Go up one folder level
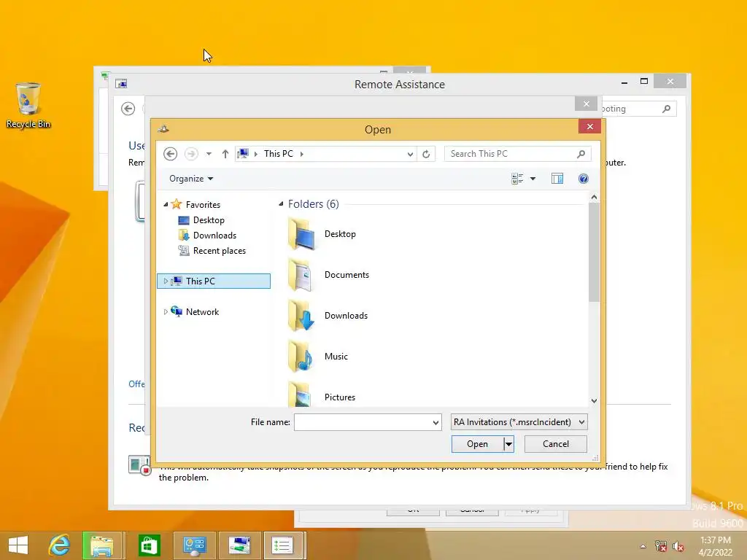 pyautogui.click(x=225, y=154)
